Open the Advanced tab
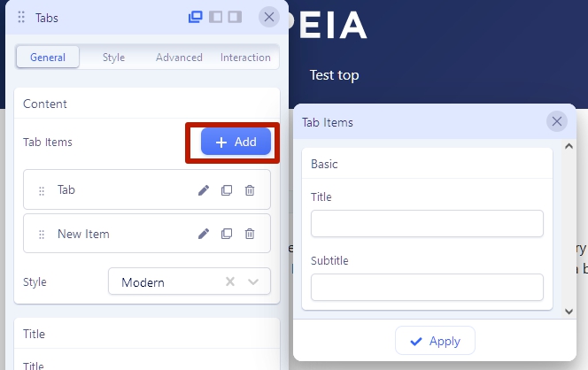This screenshot has height=370, width=588. (179, 58)
